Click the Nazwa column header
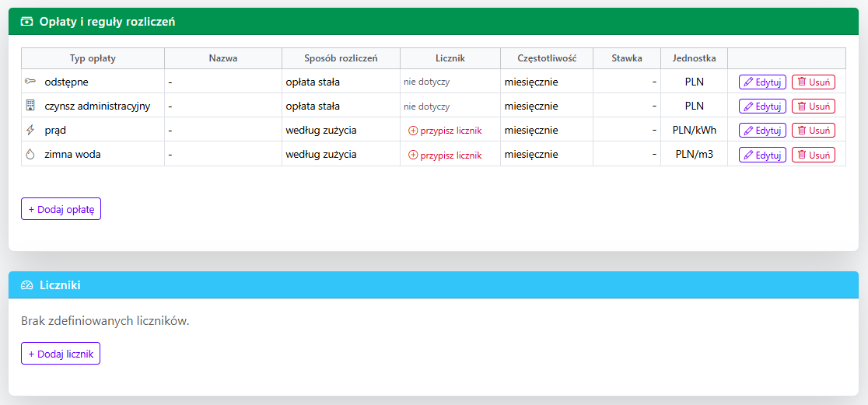The height and width of the screenshot is (405, 868). pyautogui.click(x=223, y=58)
